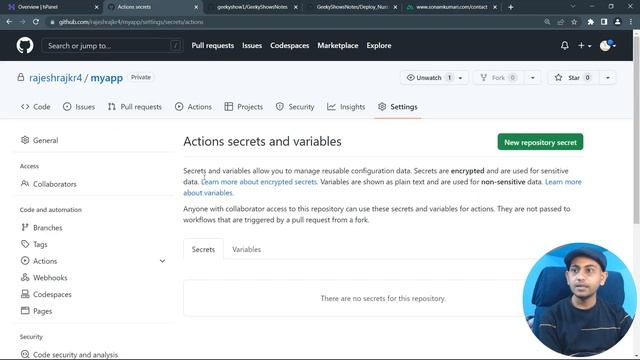The image size is (640, 360).
Task: Go back in browser history
Action: [9, 22]
